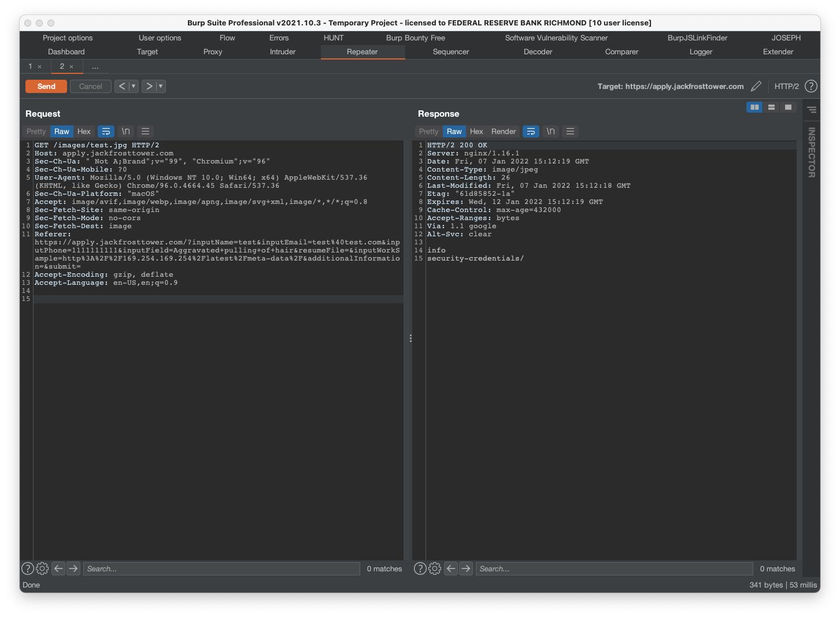Open Software Vulnerability Scanner tab

(556, 38)
